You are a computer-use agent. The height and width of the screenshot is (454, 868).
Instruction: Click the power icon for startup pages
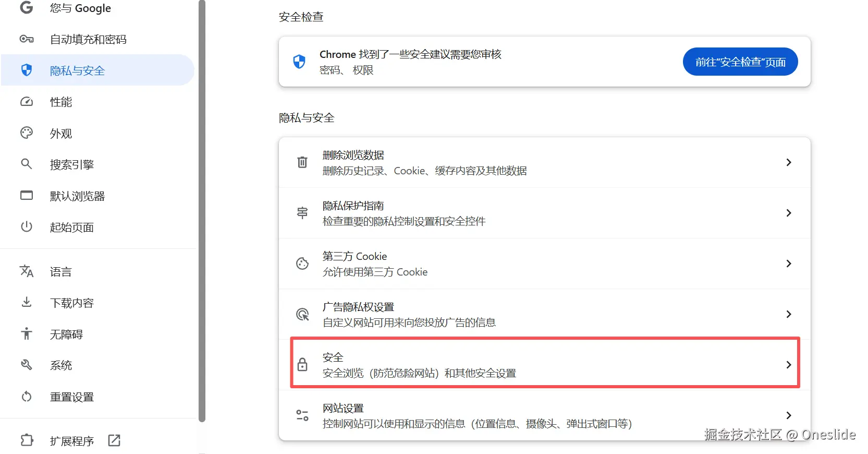[x=27, y=227]
